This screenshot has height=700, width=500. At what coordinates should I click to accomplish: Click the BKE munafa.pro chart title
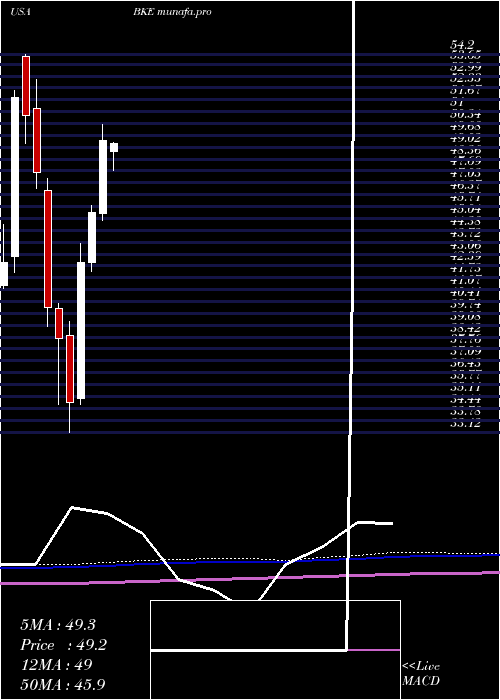coord(172,12)
